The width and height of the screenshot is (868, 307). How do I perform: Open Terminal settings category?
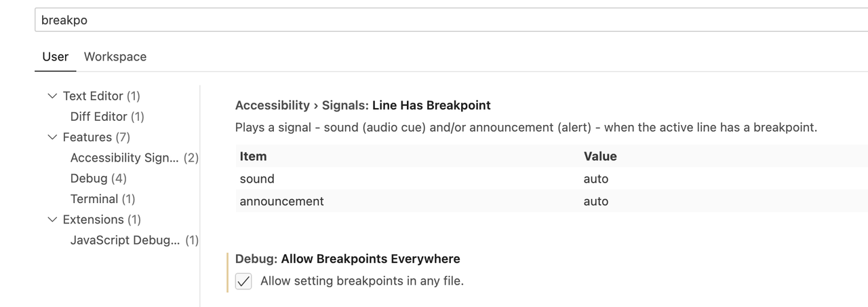pos(94,199)
